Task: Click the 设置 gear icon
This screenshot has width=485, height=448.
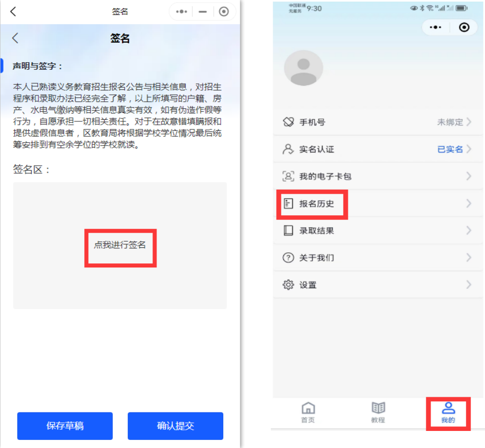Action: pyautogui.click(x=288, y=284)
